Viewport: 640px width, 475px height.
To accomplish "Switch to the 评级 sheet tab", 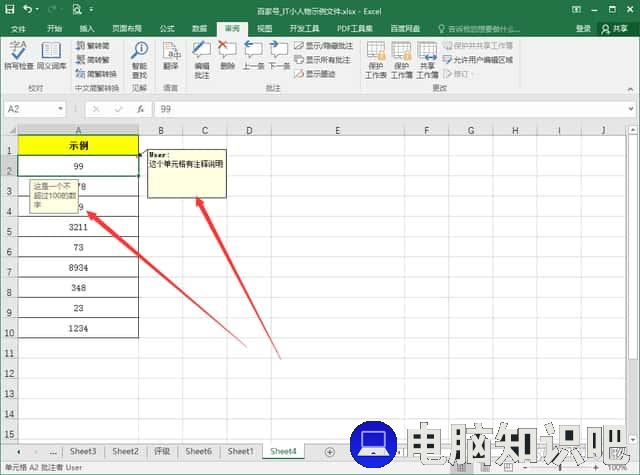I will 162,451.
